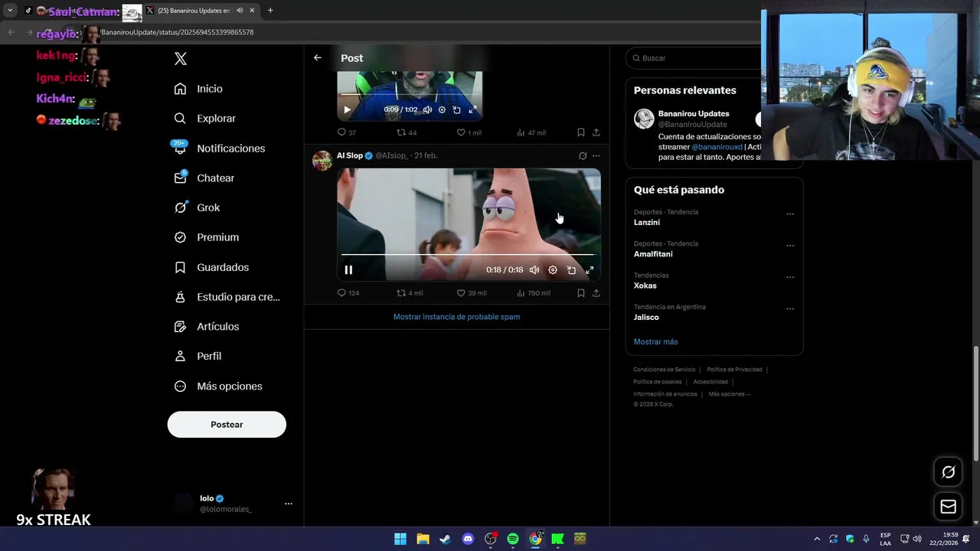
Task: Open Condiciones de Servicio footer link
Action: point(665,370)
